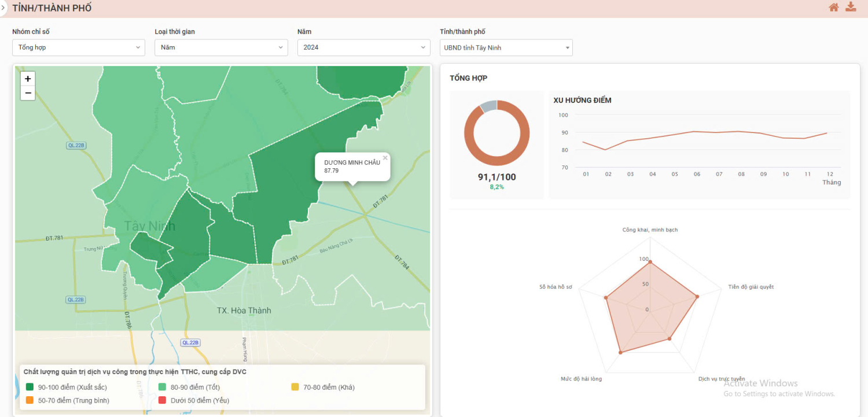Click the Công khai, minh bạch radar label

(650, 230)
